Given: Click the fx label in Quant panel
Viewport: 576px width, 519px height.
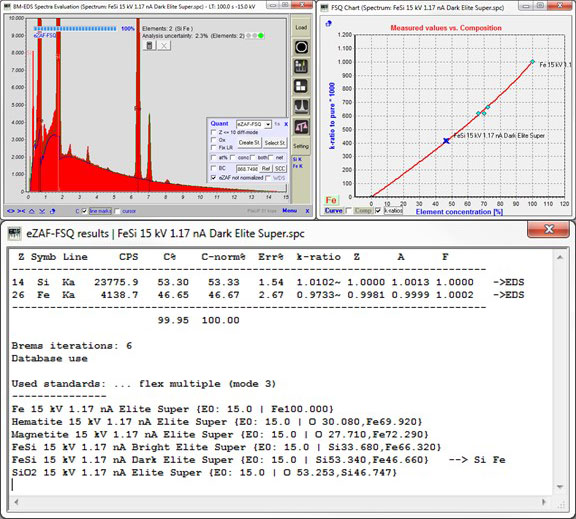Looking at the screenshot, I should (x=278, y=124).
